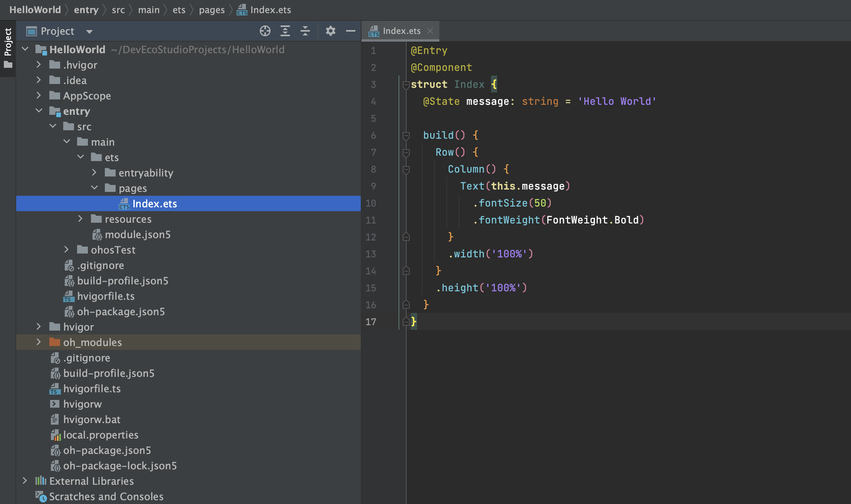Image resolution: width=851 pixels, height=504 pixels.
Task: Expand the resources folder
Action: 80,218
